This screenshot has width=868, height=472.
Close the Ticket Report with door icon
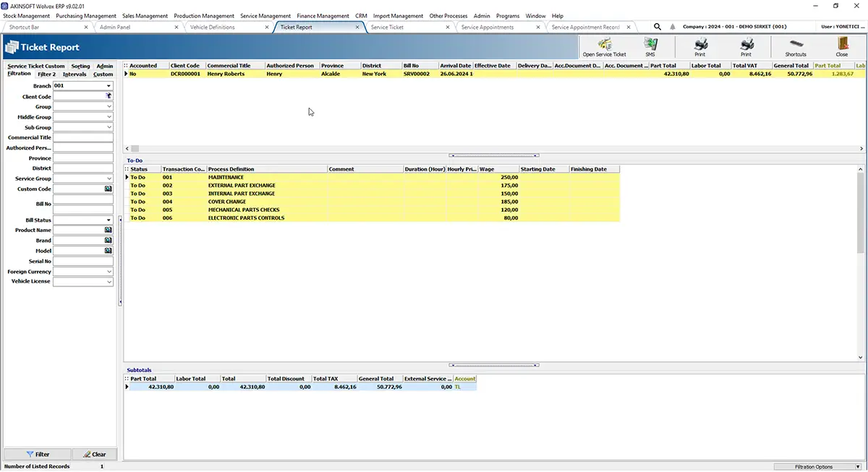click(842, 47)
